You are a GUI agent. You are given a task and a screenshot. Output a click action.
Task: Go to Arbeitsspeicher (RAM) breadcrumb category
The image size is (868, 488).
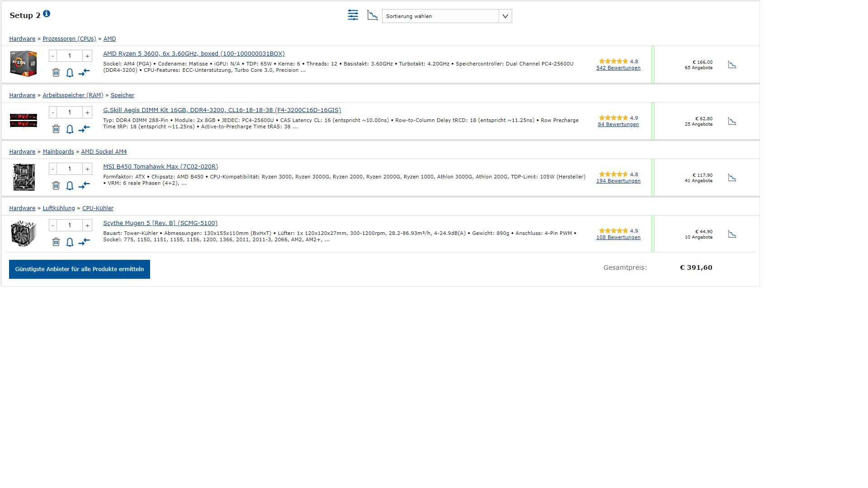pos(73,95)
